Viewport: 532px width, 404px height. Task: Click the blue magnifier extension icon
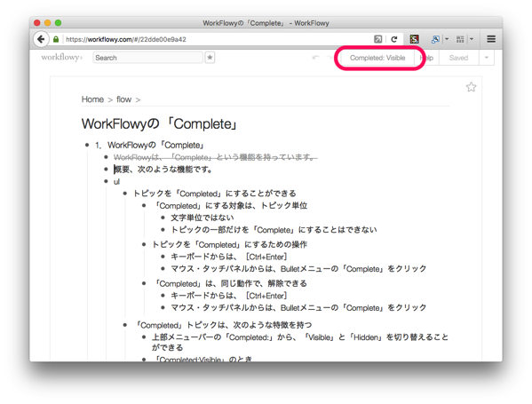(x=435, y=39)
